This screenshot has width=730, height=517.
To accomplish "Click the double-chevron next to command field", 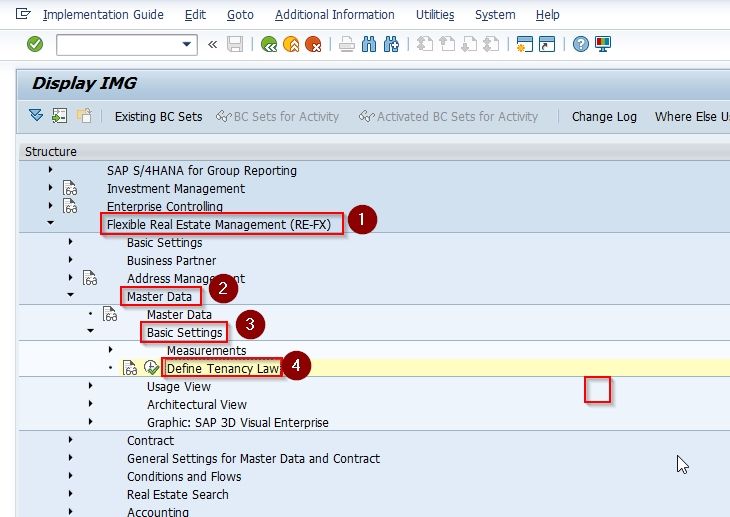I will 212,45.
